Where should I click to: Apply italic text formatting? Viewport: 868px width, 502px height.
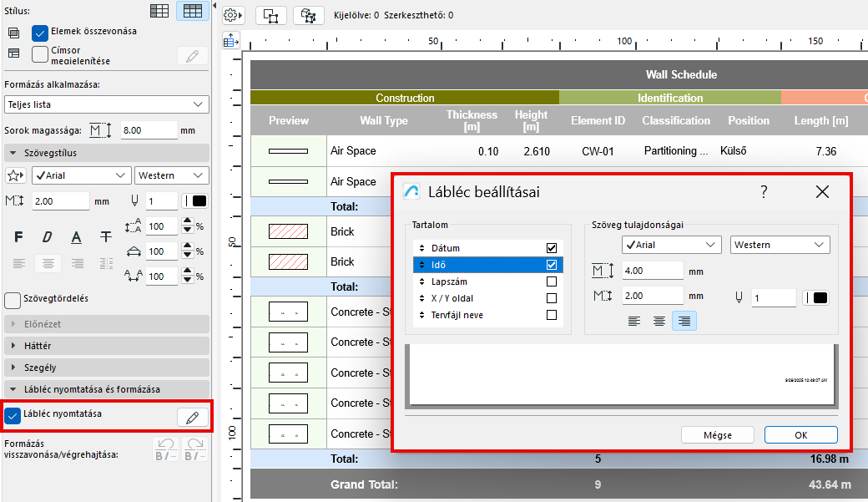pyautogui.click(x=47, y=237)
